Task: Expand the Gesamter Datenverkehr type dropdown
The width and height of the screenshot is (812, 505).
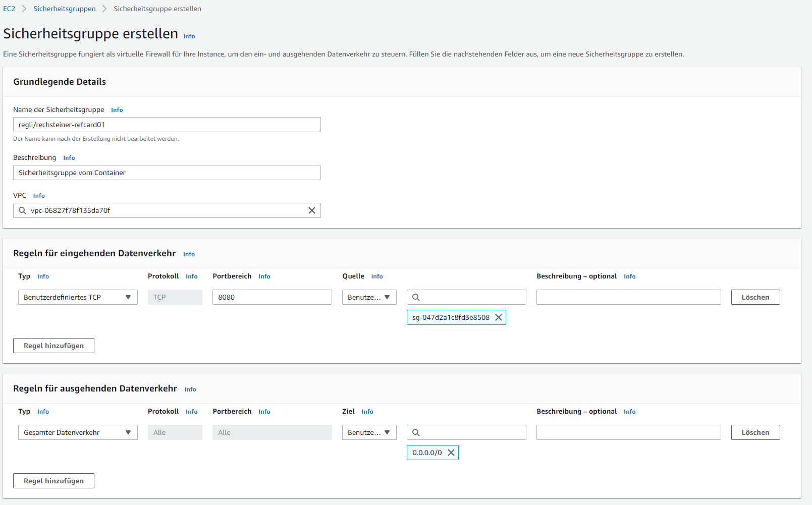Action: coord(78,432)
